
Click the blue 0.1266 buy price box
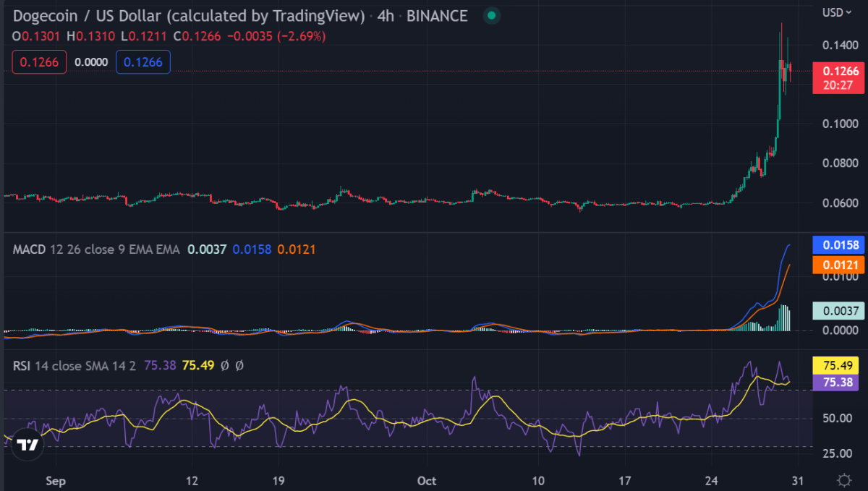pos(143,62)
